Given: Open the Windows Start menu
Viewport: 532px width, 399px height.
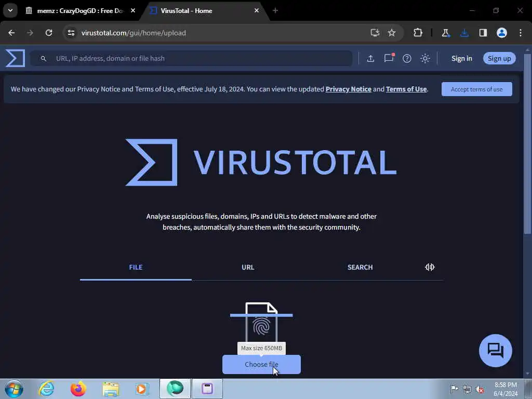Looking at the screenshot, I should pos(14,389).
